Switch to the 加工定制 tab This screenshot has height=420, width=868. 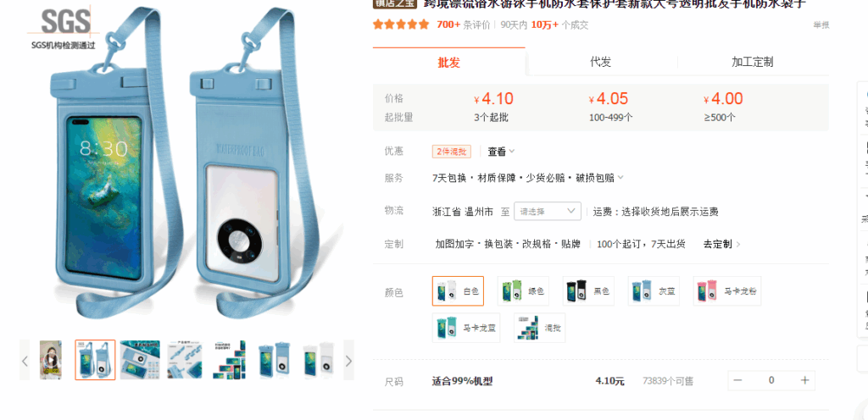coord(753,62)
